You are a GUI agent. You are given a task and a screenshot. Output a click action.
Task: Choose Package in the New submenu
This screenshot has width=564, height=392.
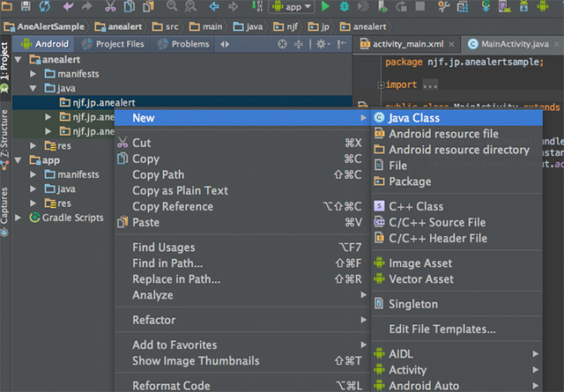click(x=456, y=181)
